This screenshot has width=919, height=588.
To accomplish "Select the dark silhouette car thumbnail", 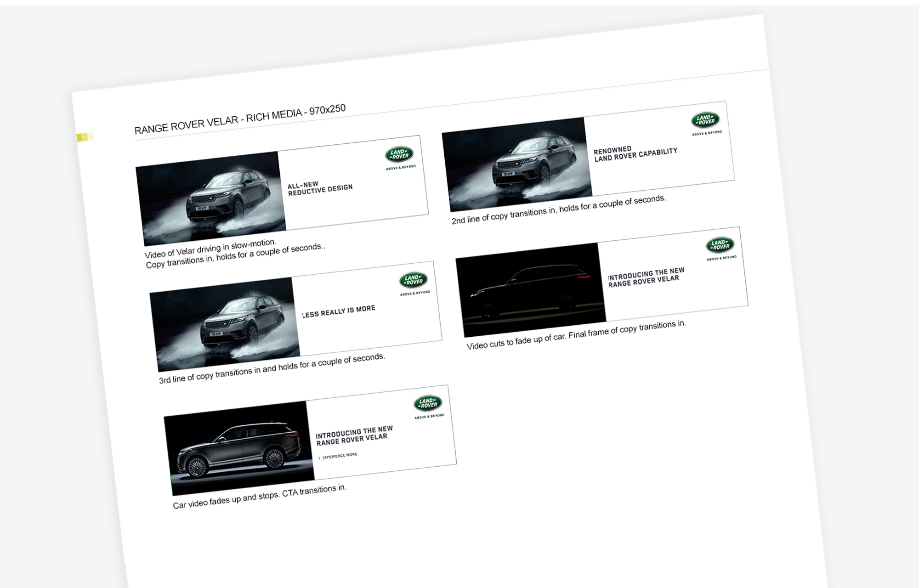I will point(531,290).
